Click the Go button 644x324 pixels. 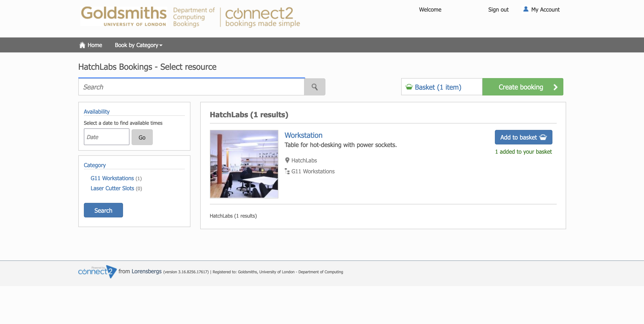[142, 137]
